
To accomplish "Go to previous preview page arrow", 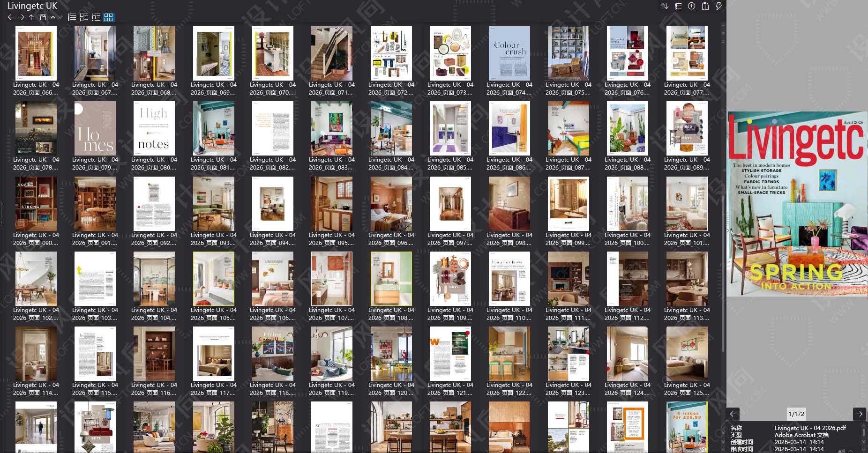I will [733, 414].
